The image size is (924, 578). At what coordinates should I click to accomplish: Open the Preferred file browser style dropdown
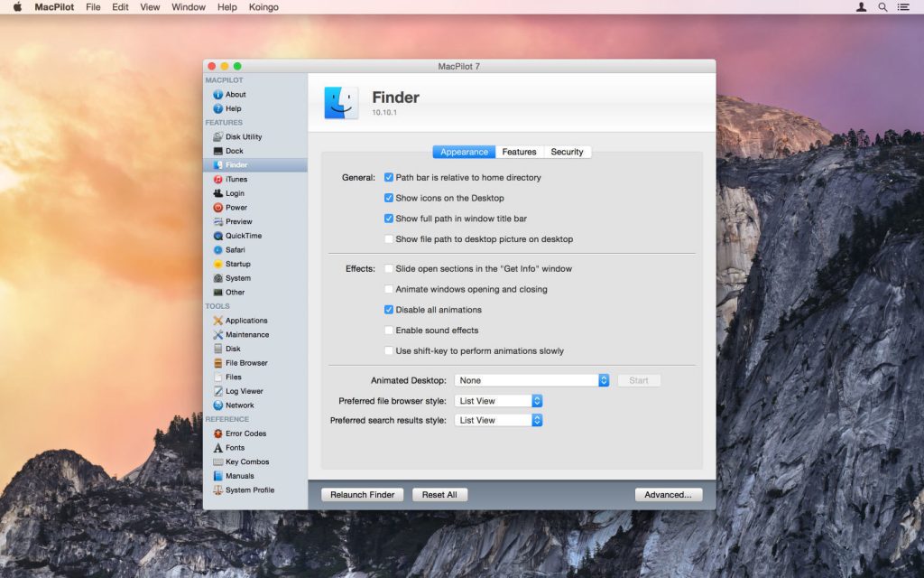coord(498,400)
